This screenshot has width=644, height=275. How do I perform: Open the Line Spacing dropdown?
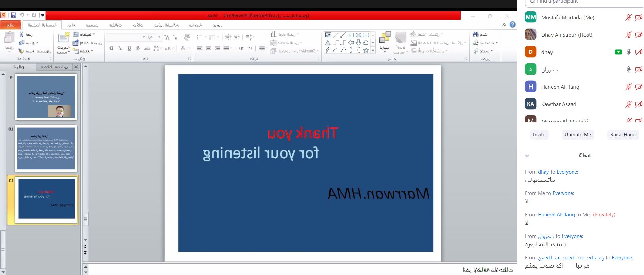[250, 37]
